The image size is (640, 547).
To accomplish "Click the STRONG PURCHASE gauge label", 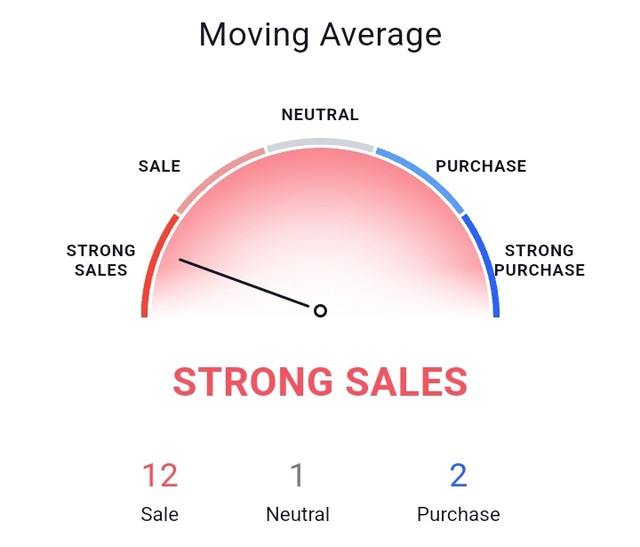I will click(540, 260).
